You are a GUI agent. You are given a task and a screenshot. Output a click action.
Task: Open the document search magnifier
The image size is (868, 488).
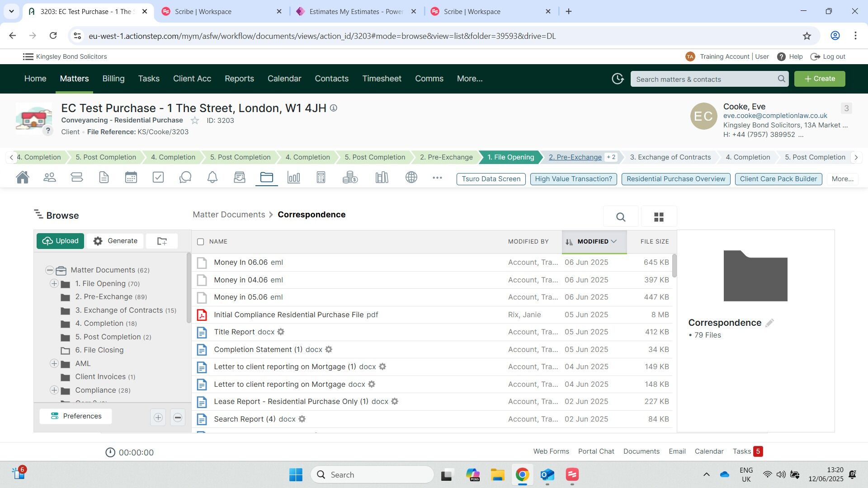tap(621, 217)
